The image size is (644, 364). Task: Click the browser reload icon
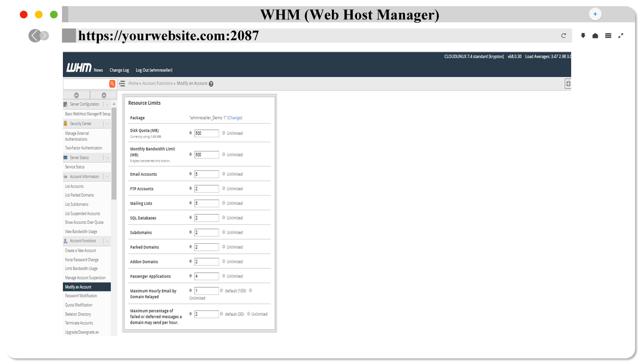564,36
